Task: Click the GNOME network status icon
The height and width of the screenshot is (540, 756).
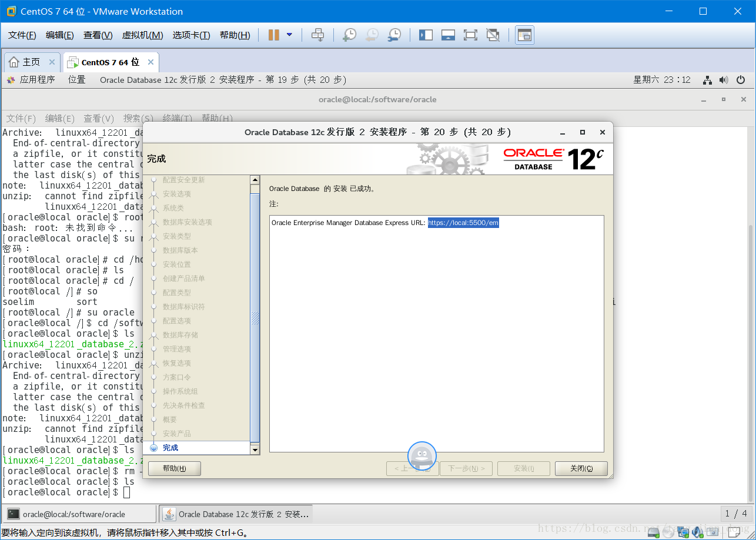Action: click(708, 80)
